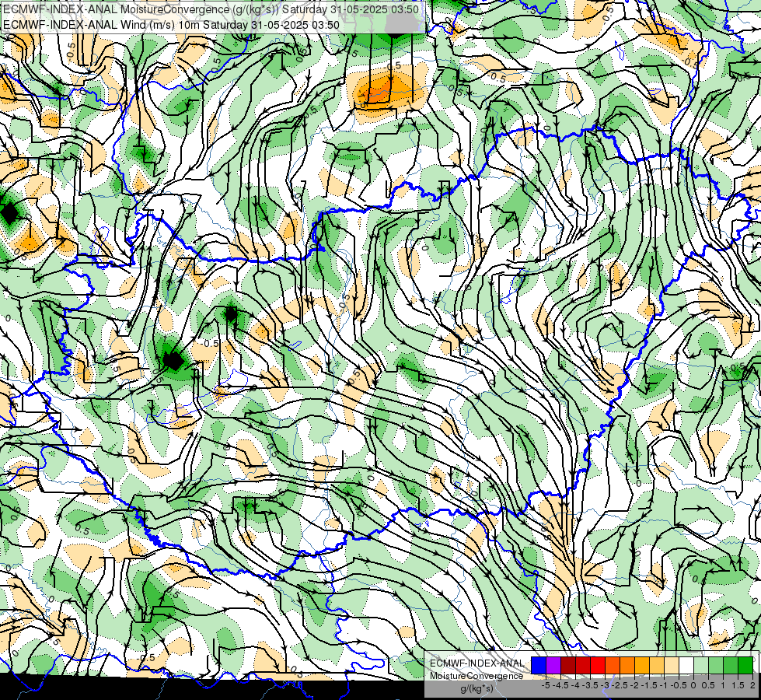Click the orange swatch between -2.5 and -2
761x700 pixels.
[x=627, y=665]
